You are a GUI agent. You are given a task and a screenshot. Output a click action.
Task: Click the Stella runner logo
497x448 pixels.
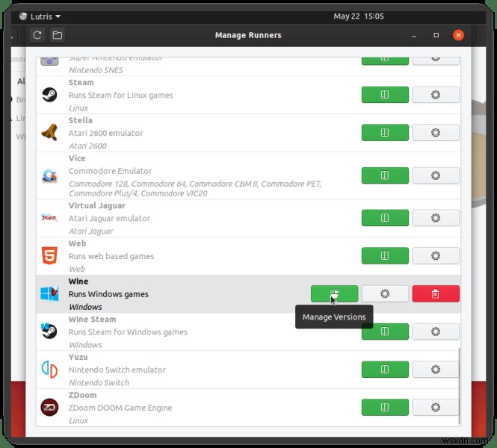click(49, 132)
